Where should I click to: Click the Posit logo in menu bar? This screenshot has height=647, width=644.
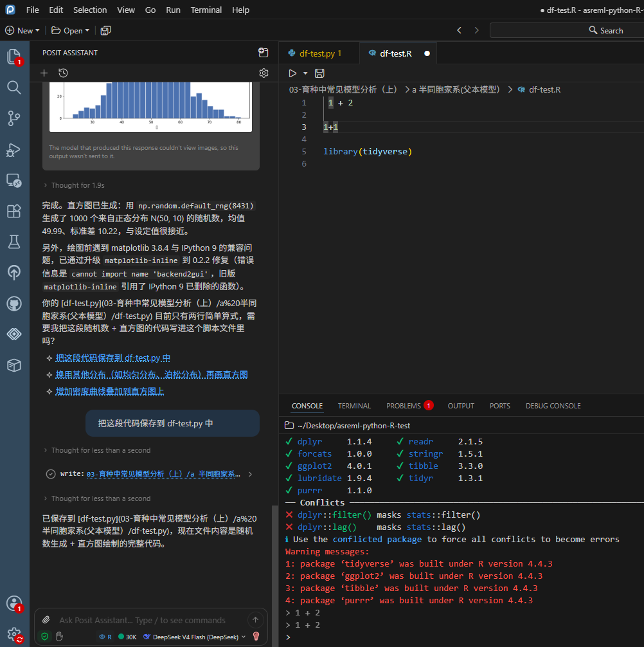[x=10, y=10]
